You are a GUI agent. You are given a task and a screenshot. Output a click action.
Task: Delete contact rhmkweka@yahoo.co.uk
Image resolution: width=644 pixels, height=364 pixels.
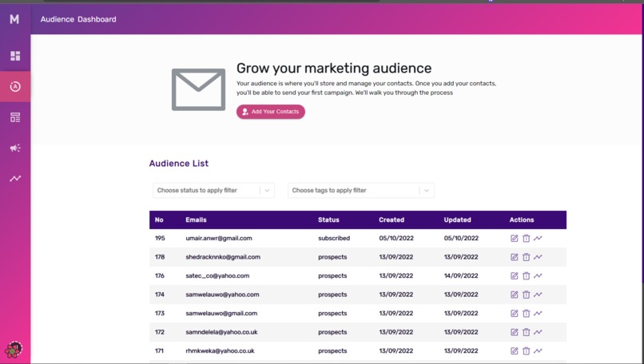526,351
